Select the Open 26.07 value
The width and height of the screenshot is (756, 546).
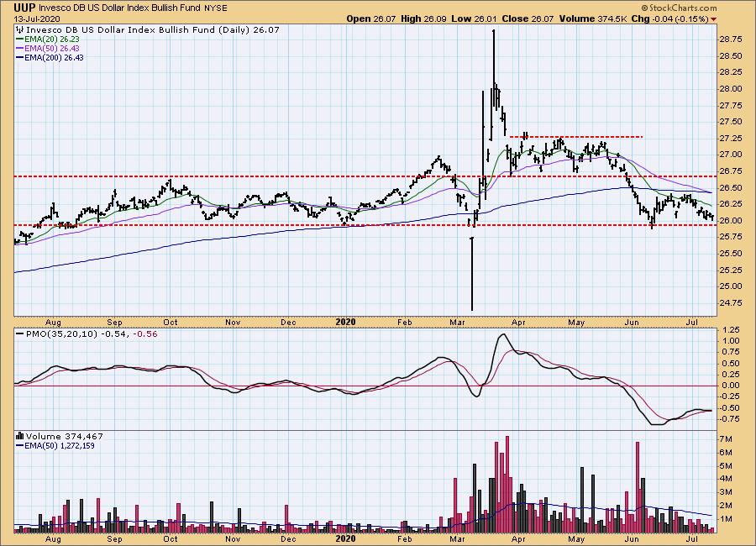[371, 18]
